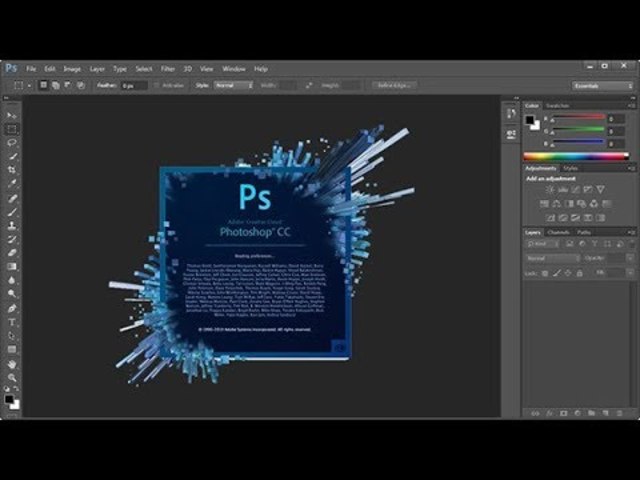640x480 pixels.
Task: Add a Vibrance adjustment
Action: point(600,189)
